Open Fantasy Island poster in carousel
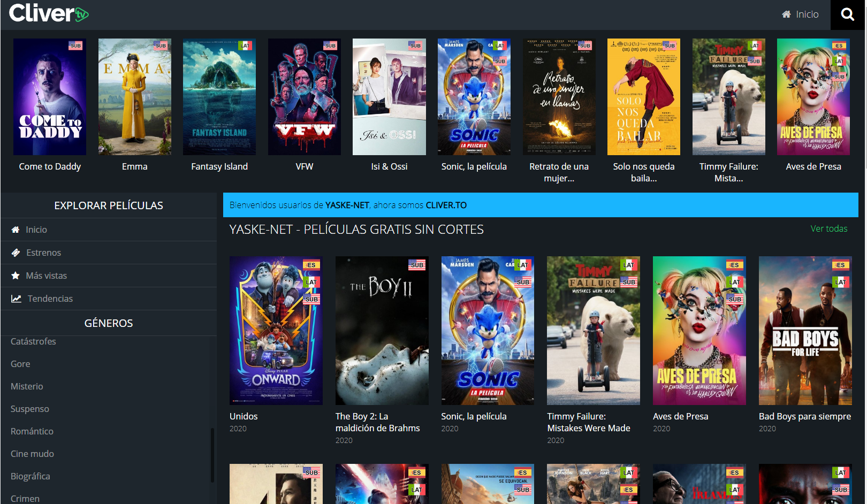This screenshot has height=504, width=867. coord(219,97)
